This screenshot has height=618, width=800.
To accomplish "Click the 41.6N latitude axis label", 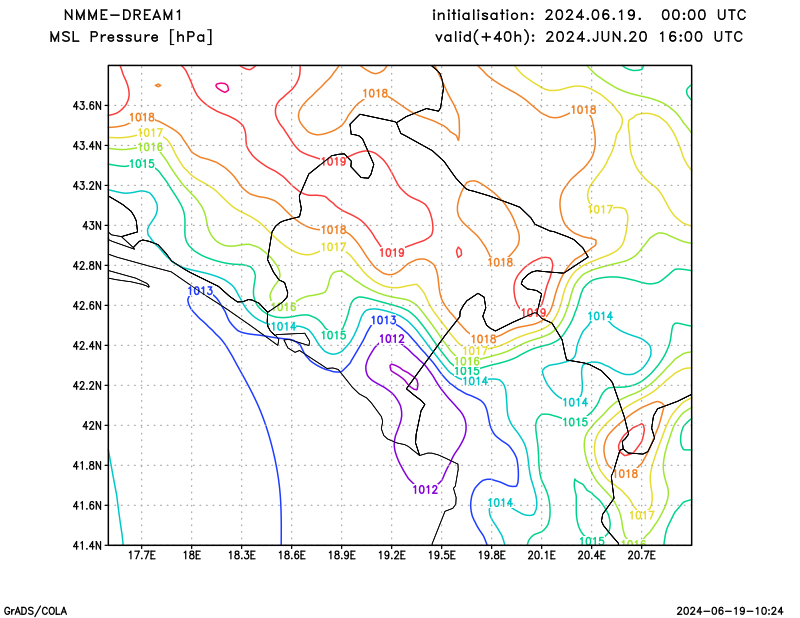I will [87, 505].
